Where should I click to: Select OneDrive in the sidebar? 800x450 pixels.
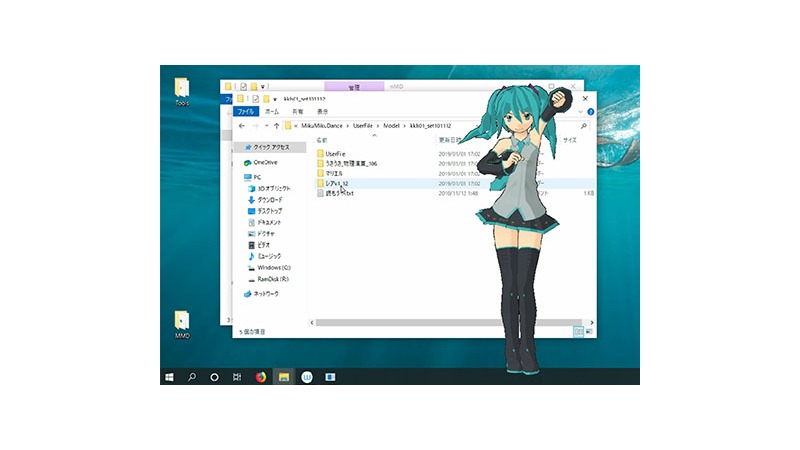[265, 161]
